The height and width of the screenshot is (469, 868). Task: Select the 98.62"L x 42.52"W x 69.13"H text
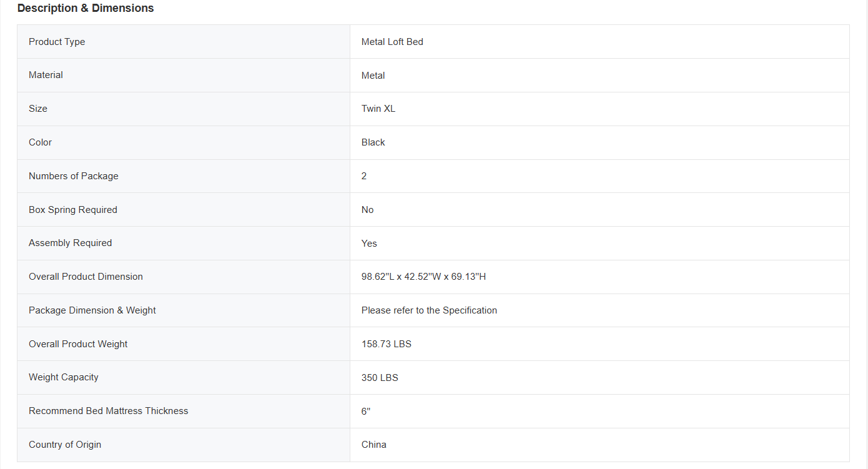click(423, 277)
